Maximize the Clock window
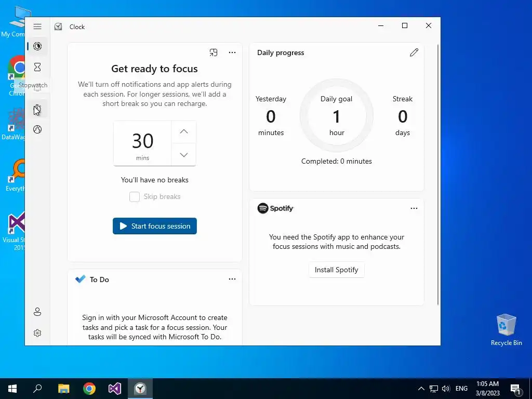 pyautogui.click(x=404, y=25)
